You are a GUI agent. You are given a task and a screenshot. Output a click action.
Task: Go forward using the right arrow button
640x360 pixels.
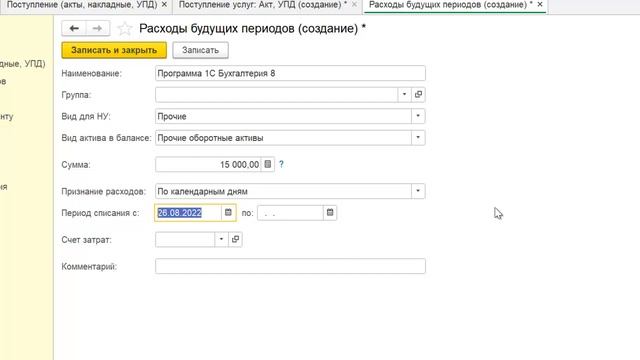[x=98, y=29]
